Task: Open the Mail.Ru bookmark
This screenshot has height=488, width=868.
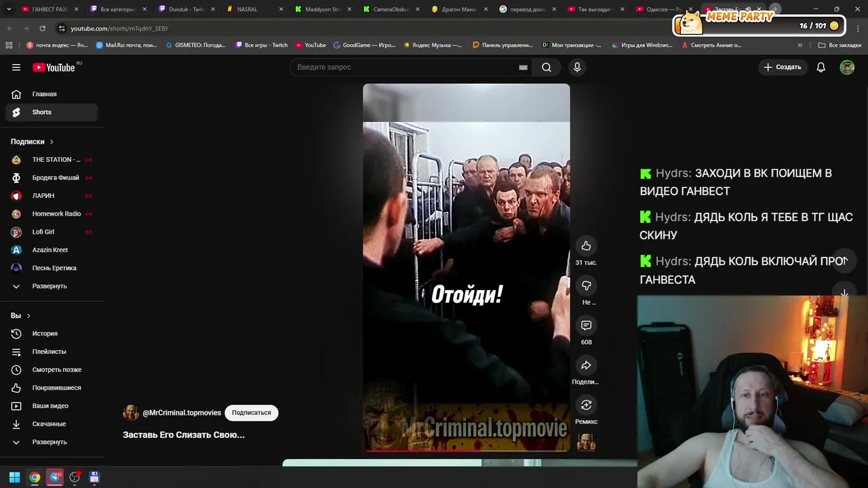Action: 126,45
